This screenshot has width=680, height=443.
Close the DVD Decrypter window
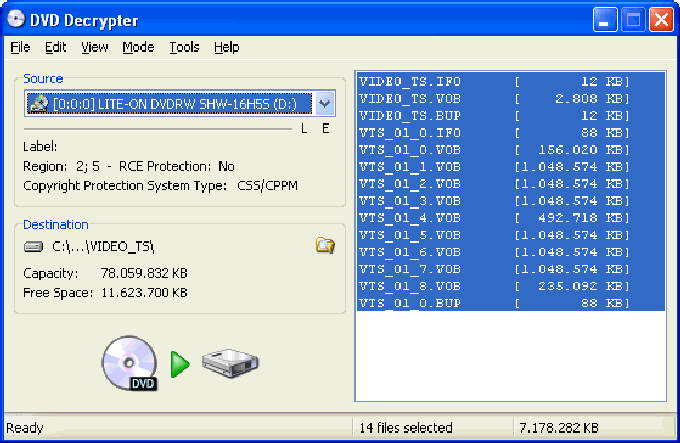click(661, 20)
